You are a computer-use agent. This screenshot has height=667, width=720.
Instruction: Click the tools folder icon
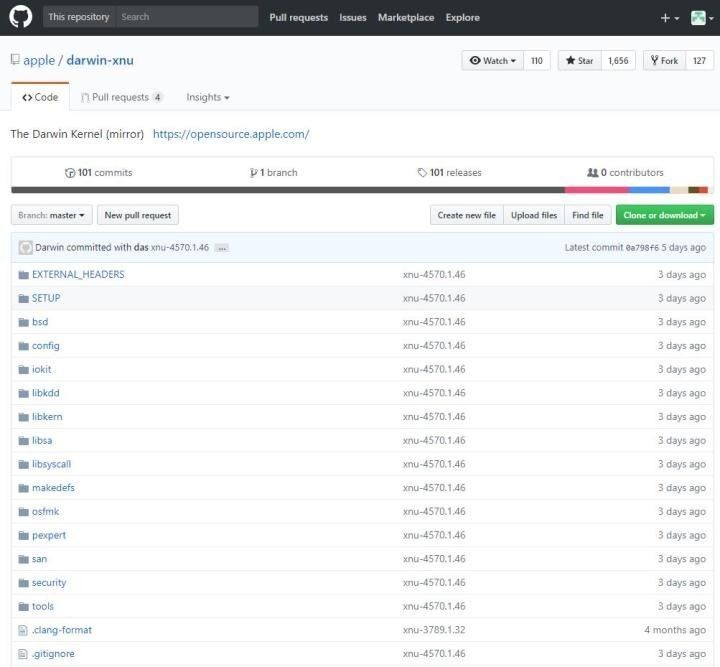pyautogui.click(x=23, y=607)
